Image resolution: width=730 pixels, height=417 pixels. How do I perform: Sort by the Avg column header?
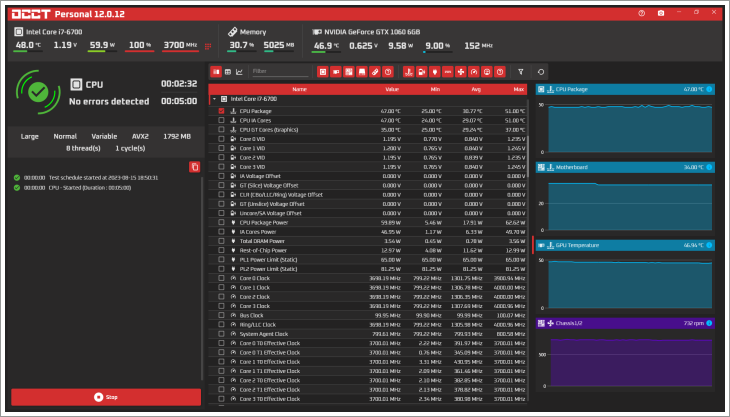[x=476, y=89]
